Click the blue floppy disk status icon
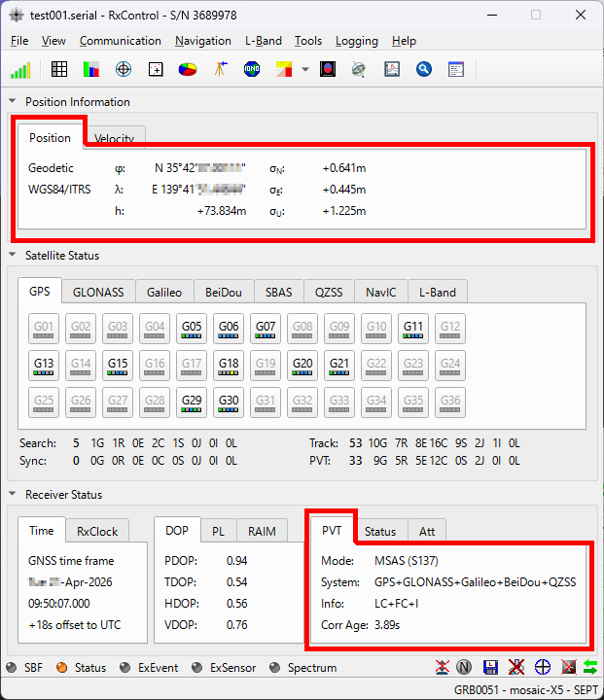The width and height of the screenshot is (604, 700). pos(490,668)
